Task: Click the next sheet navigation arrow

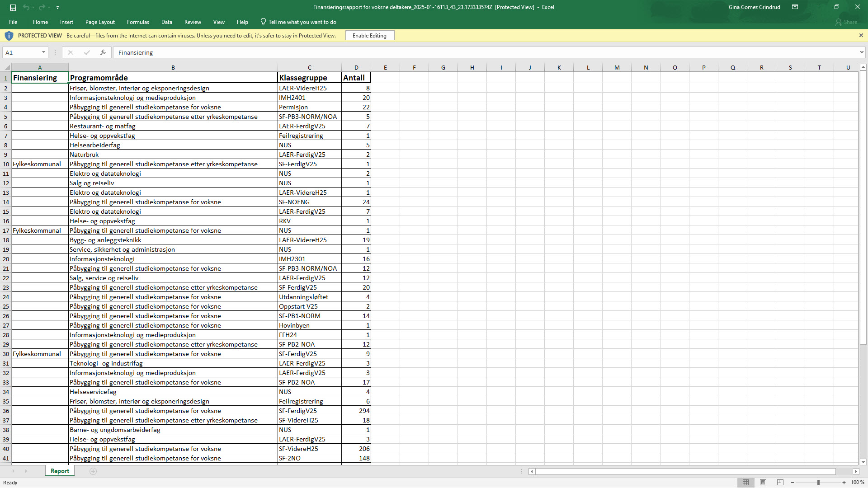Action: tap(26, 471)
